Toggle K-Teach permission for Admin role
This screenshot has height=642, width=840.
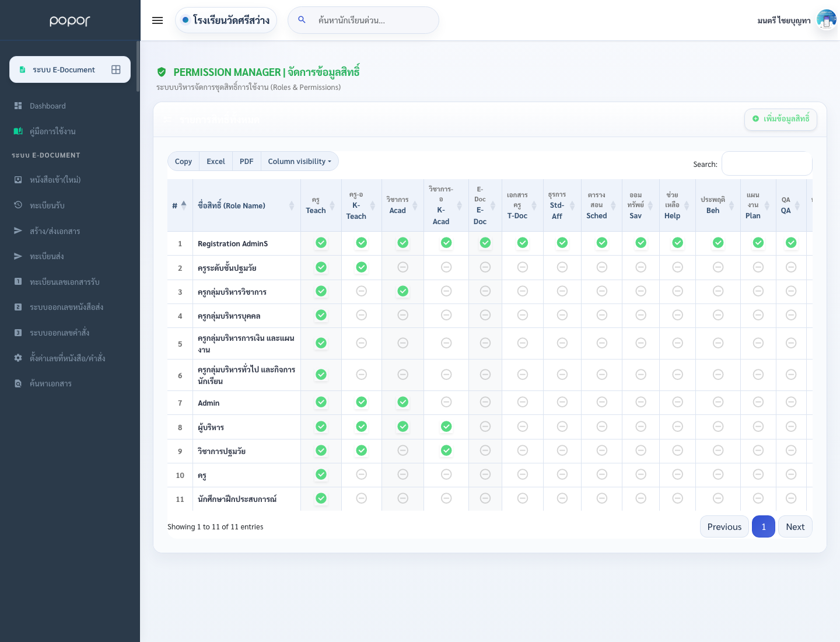click(x=362, y=402)
